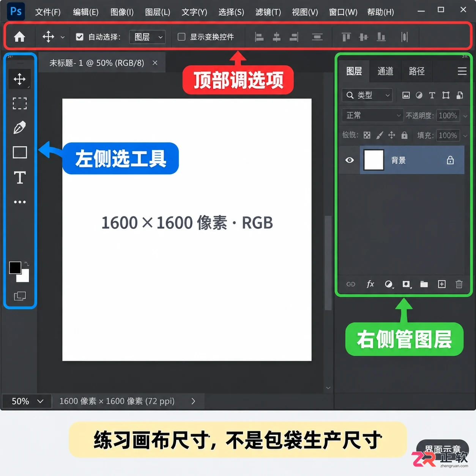Switch to the 通道 tab

click(x=385, y=71)
